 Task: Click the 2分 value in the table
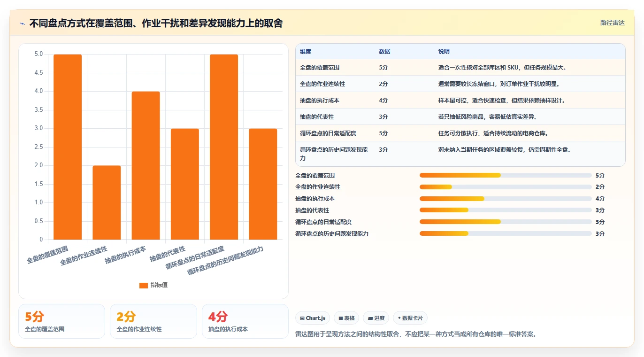(x=383, y=84)
